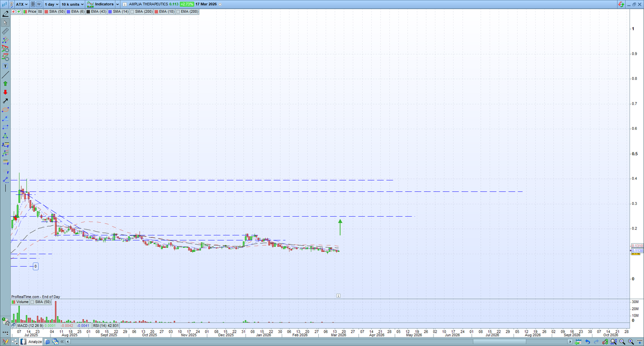Switch to weekly view with W button

click(39, 4)
